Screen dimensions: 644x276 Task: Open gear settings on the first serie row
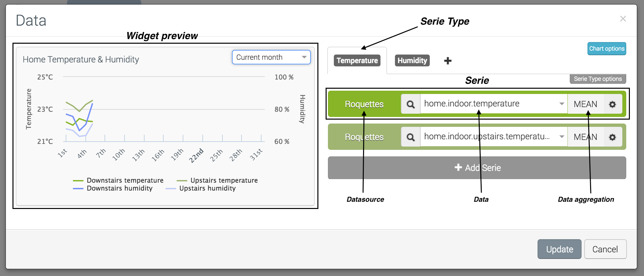612,104
